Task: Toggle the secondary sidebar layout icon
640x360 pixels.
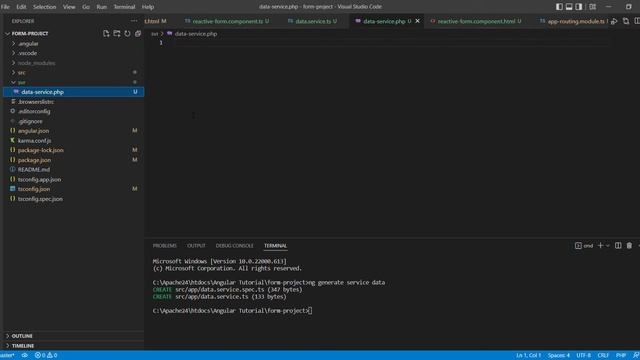Action: click(x=579, y=7)
